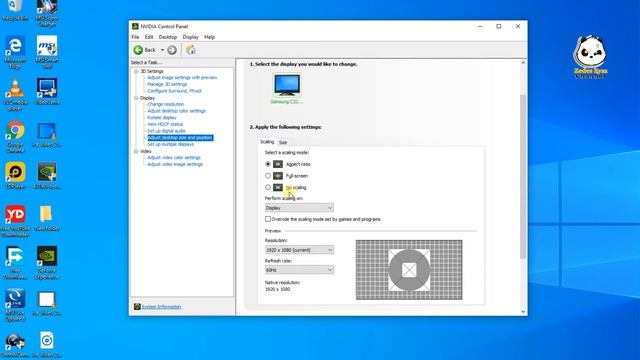Click the NVIDIA Control Panel title bar icon
Screen dimensions: 640x360
coord(135,26)
